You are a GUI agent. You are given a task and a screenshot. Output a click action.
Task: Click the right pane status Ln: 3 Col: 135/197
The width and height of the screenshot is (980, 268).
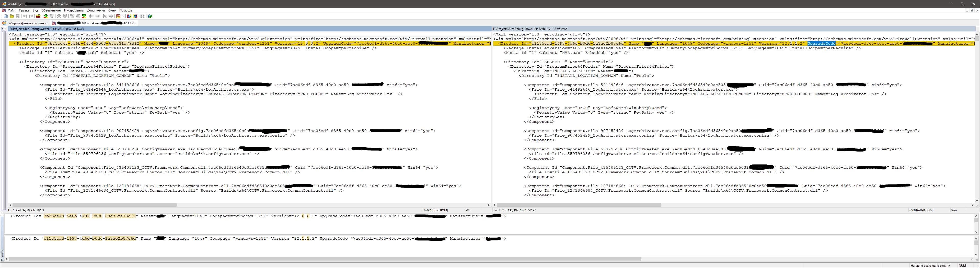point(514,210)
